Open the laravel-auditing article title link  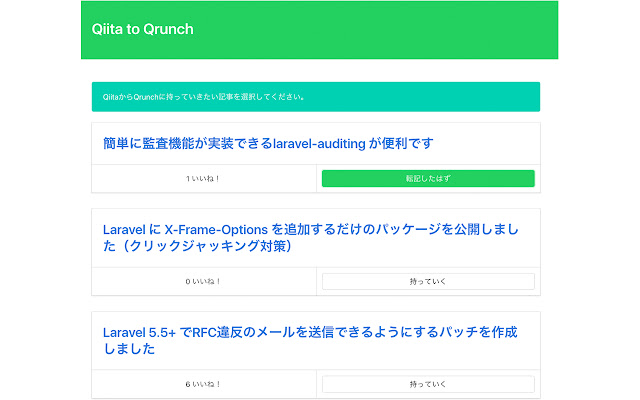pyautogui.click(x=268, y=143)
